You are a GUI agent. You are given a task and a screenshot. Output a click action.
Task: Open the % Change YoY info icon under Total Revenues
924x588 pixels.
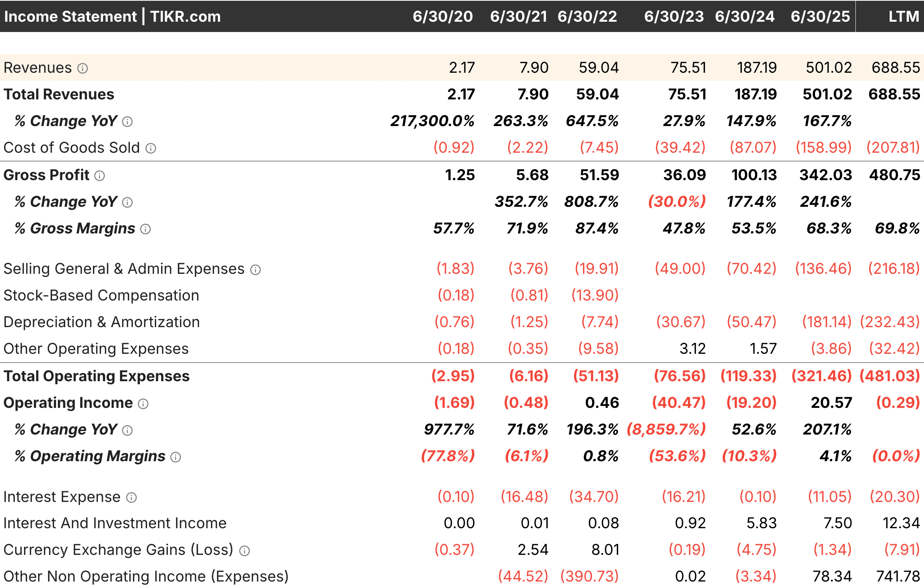tap(127, 121)
